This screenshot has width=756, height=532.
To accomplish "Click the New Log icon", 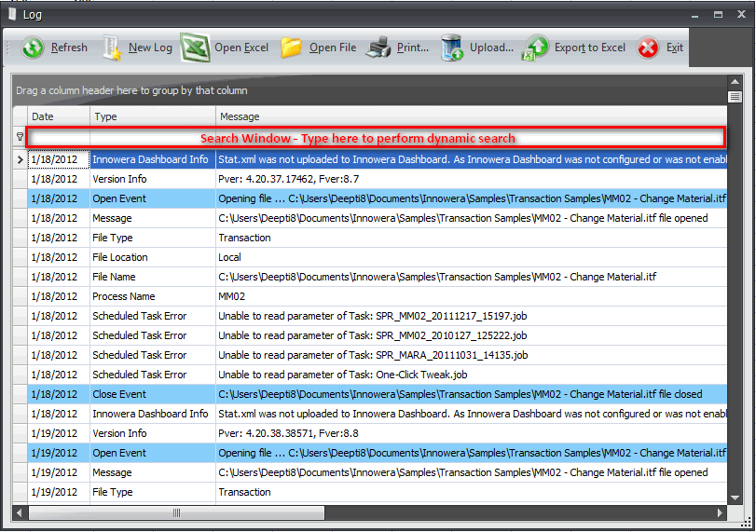I will 113,48.
